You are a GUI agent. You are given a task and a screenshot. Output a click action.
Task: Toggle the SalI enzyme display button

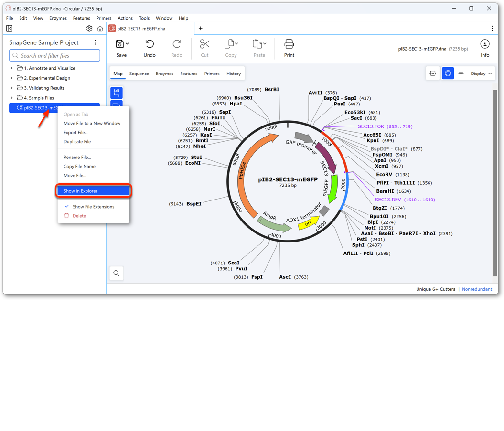[x=117, y=93]
